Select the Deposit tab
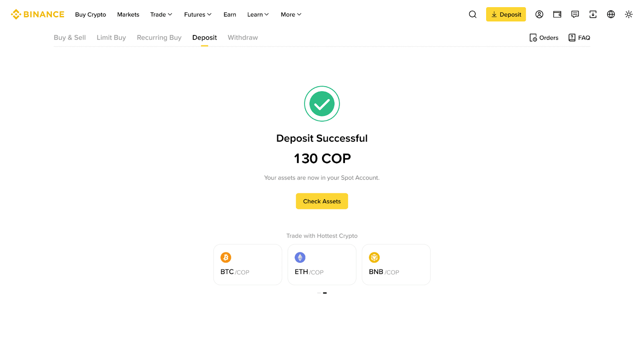This screenshot has height=363, width=644. [x=204, y=37]
